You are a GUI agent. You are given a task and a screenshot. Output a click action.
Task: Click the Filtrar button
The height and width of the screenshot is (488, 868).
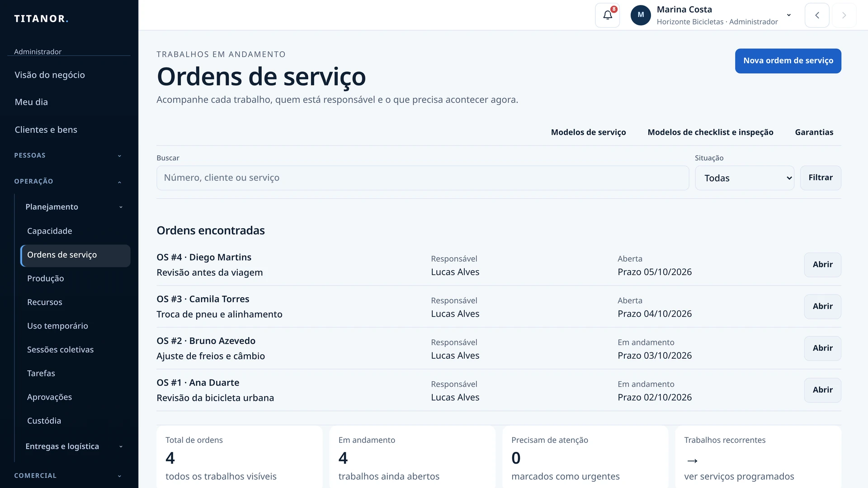click(x=821, y=178)
